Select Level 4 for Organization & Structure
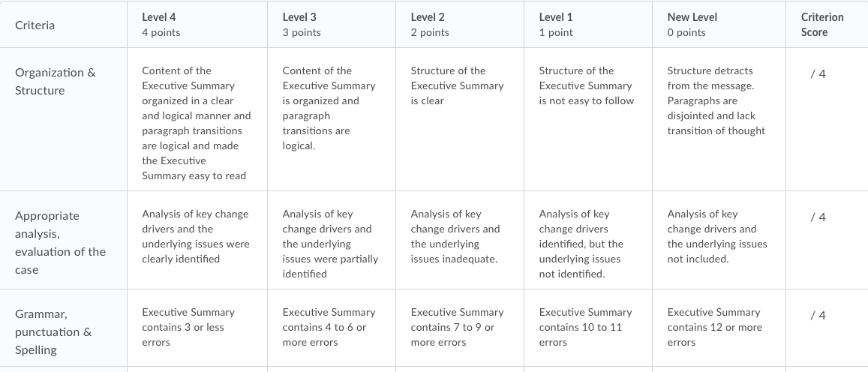This screenshot has width=868, height=372. 197,119
